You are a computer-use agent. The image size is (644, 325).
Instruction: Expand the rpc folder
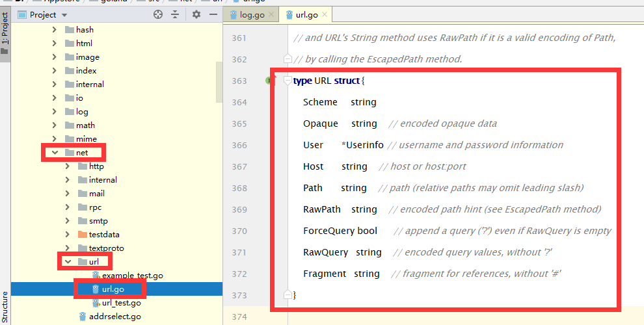[68, 207]
